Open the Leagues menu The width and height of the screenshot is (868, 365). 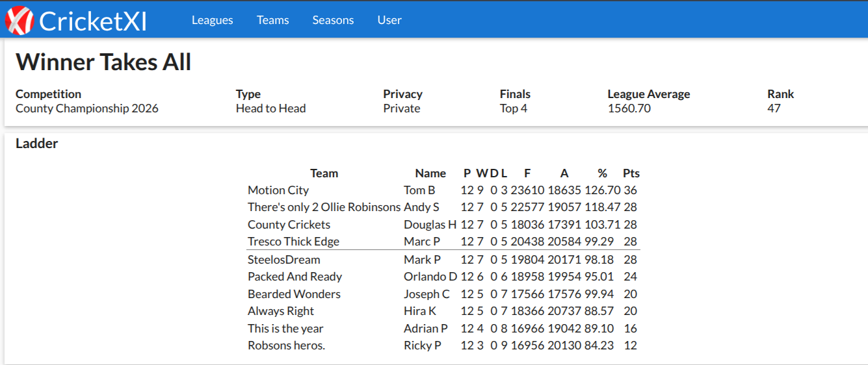pyautogui.click(x=212, y=20)
